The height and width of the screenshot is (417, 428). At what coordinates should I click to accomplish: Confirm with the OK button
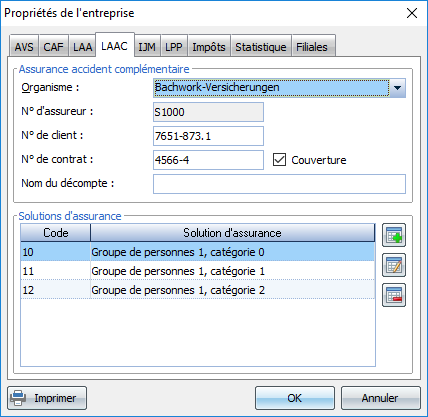(295, 398)
